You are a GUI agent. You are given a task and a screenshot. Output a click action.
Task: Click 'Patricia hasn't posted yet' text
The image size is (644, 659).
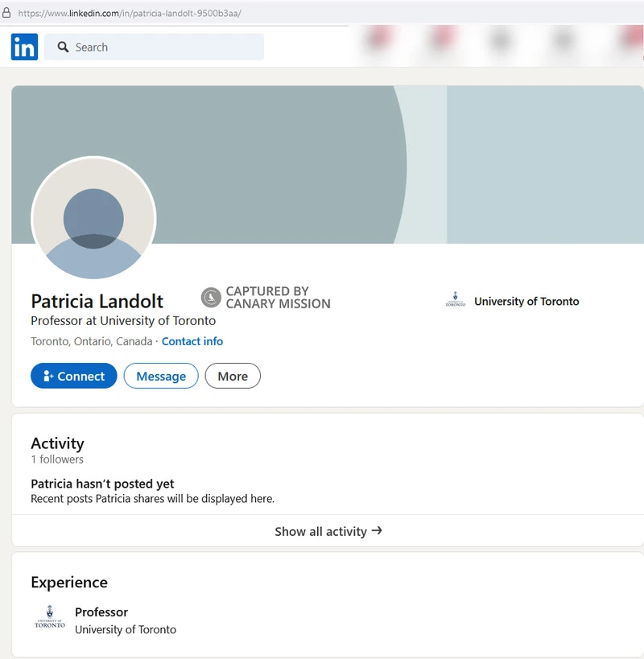point(102,484)
